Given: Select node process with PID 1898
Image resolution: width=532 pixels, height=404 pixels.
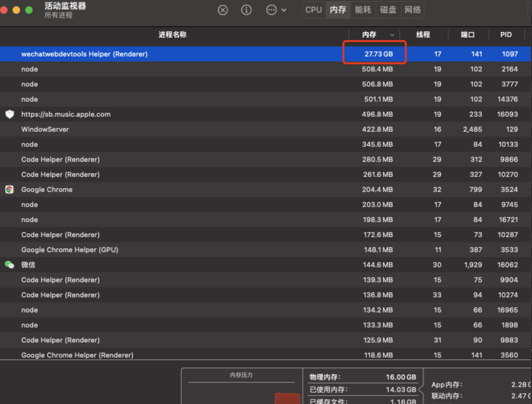Looking at the screenshot, I should tap(265, 325).
